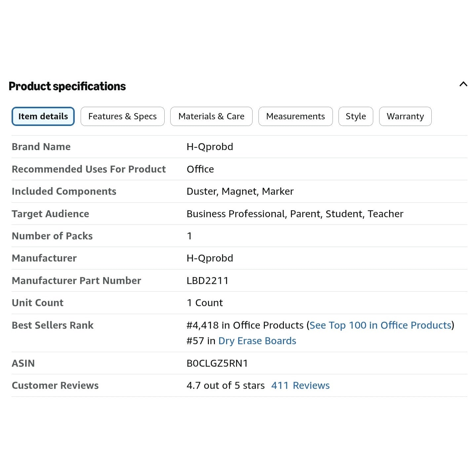
Task: Open See Top 100 in Office Products link
Action: [x=380, y=325]
